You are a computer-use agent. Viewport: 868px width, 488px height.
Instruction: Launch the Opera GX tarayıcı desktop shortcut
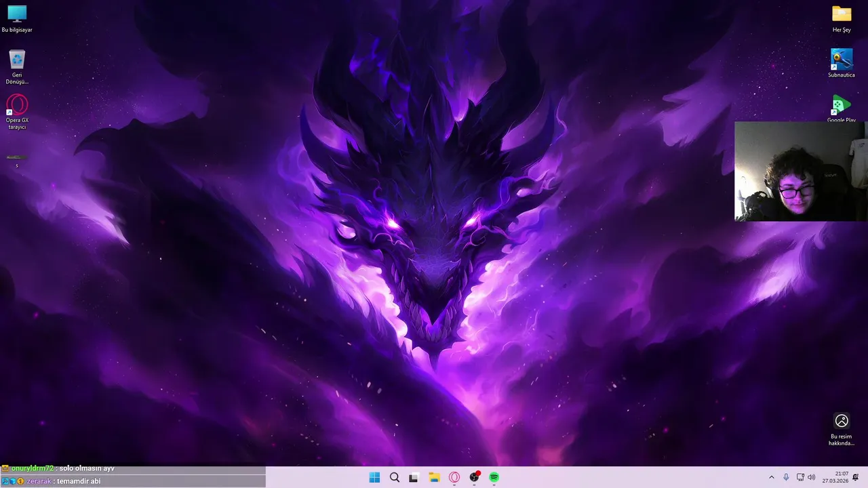click(x=17, y=112)
